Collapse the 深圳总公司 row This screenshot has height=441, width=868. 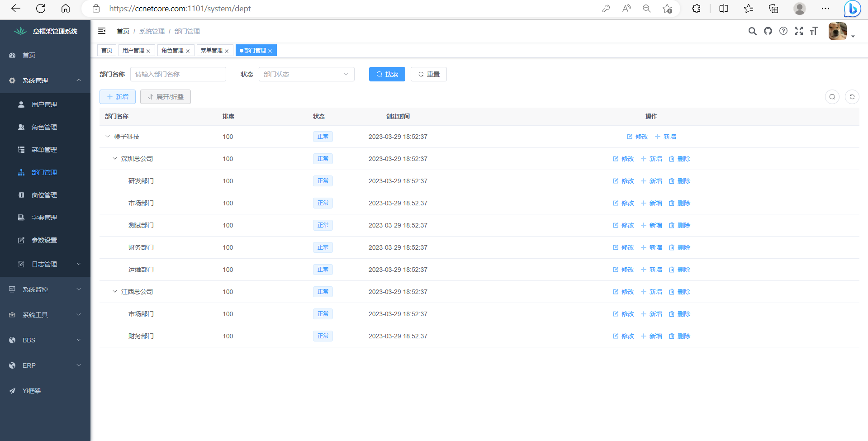pos(115,159)
